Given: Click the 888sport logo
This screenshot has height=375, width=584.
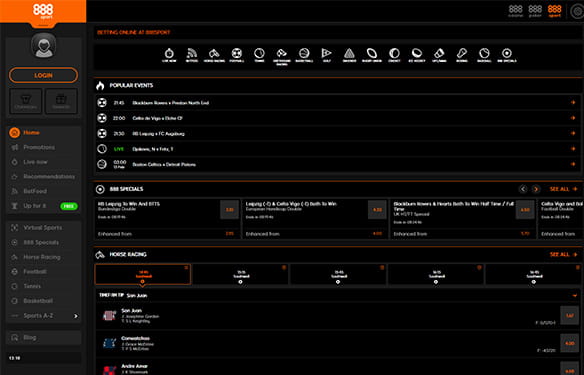Looking at the screenshot, I should point(43,11).
